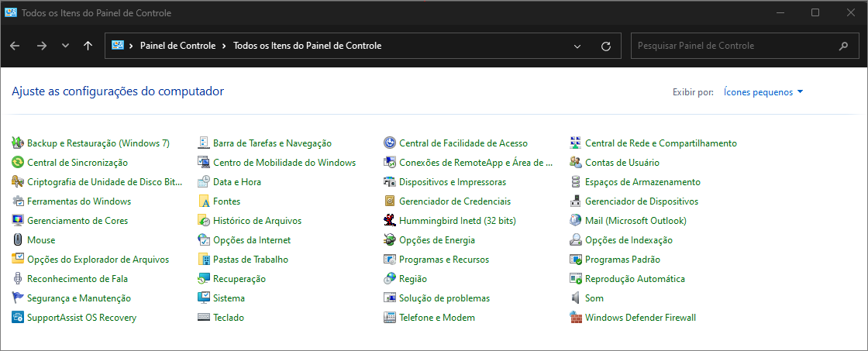Click the Centro de Mobilidade do Windows icon
Screen dimensions: 868x351
coord(204,163)
